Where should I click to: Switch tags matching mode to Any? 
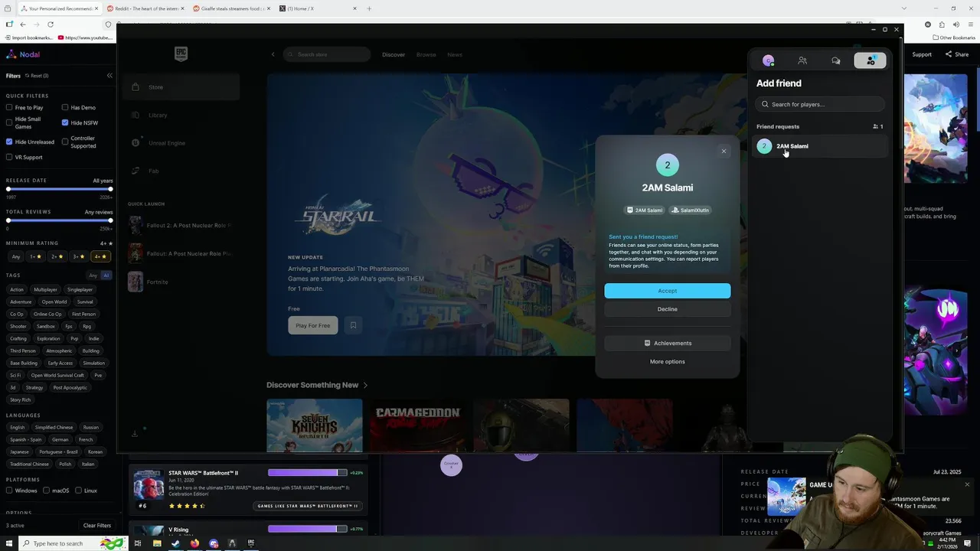click(x=93, y=275)
